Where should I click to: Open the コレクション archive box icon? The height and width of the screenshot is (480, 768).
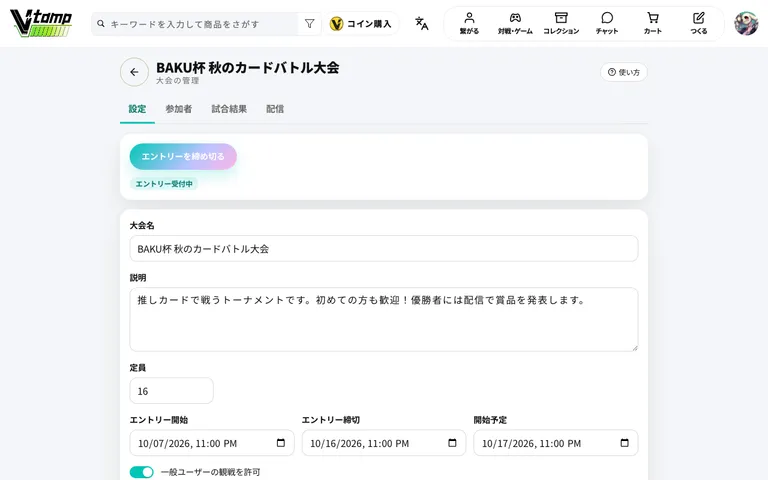pyautogui.click(x=561, y=18)
